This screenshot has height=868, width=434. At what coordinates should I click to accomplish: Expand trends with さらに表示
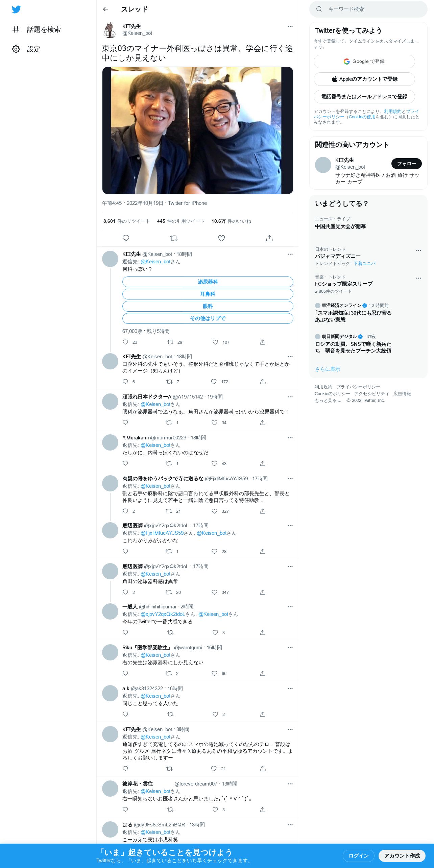point(328,369)
